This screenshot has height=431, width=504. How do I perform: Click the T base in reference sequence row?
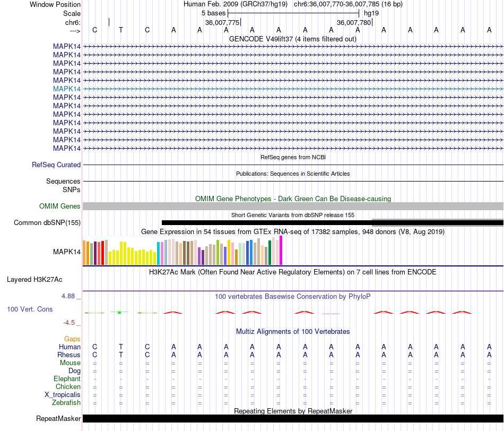tap(121, 30)
